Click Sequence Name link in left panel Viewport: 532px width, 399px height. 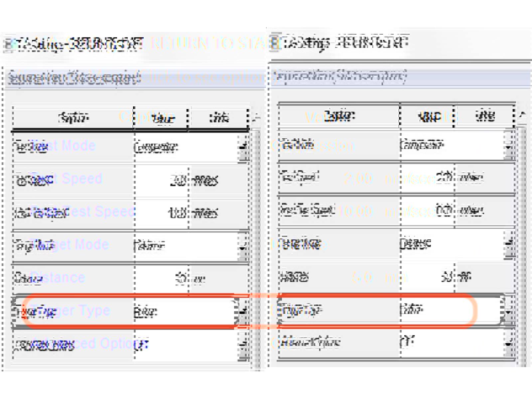coord(74,78)
